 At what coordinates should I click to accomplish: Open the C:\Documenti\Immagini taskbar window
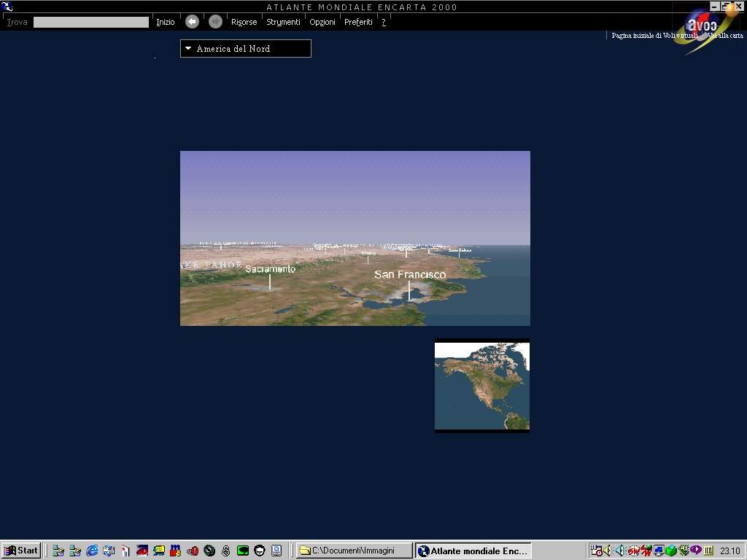pyautogui.click(x=354, y=551)
